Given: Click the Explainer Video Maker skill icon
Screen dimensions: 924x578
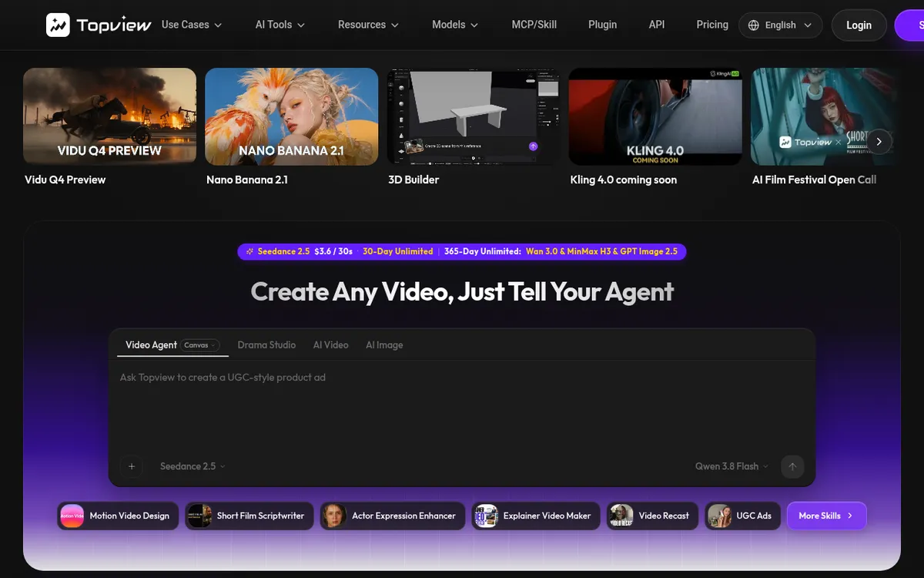Looking at the screenshot, I should tap(486, 516).
